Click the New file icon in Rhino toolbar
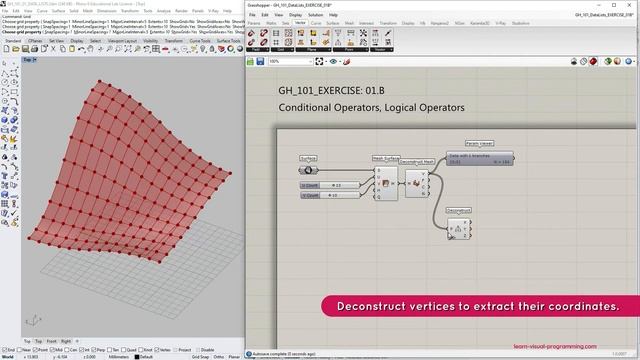This screenshot has height=360, width=640. 7,49
